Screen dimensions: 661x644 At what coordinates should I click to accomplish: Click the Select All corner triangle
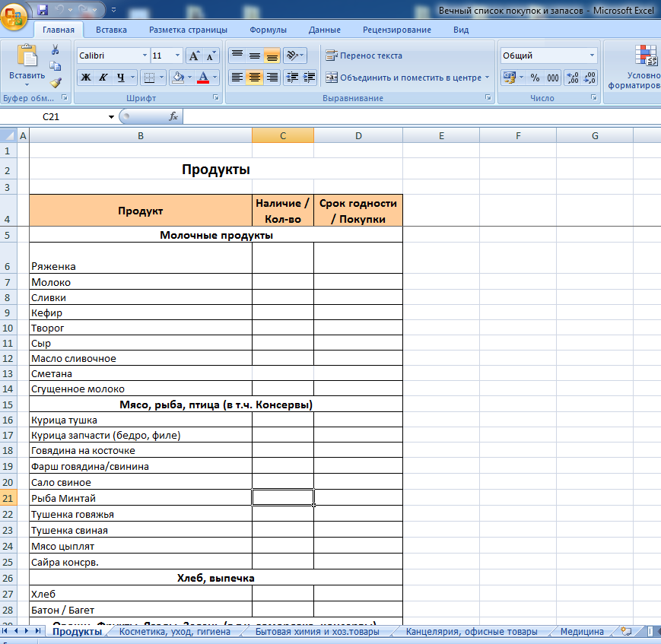(8, 135)
